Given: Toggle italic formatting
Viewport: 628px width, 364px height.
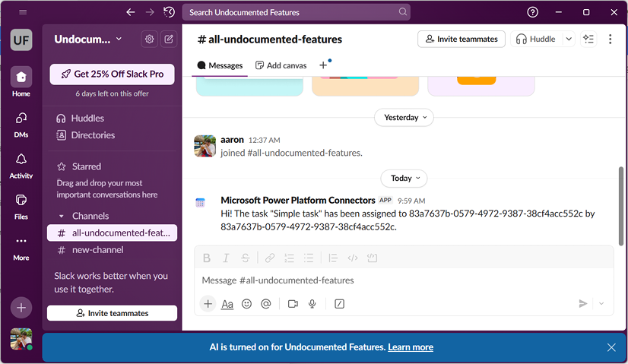Looking at the screenshot, I should pyautogui.click(x=226, y=258).
